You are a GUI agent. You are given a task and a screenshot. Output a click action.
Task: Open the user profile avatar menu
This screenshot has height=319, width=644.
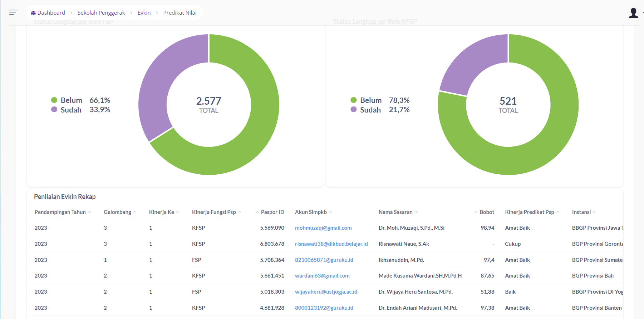(x=633, y=13)
